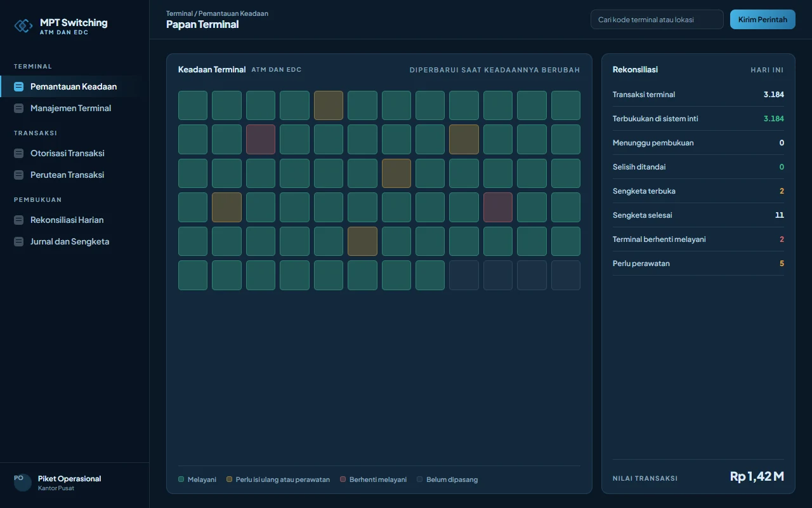Go to Rekonsiliasi Harian in the sidebar
Screen dimensions: 812x508
75,220
